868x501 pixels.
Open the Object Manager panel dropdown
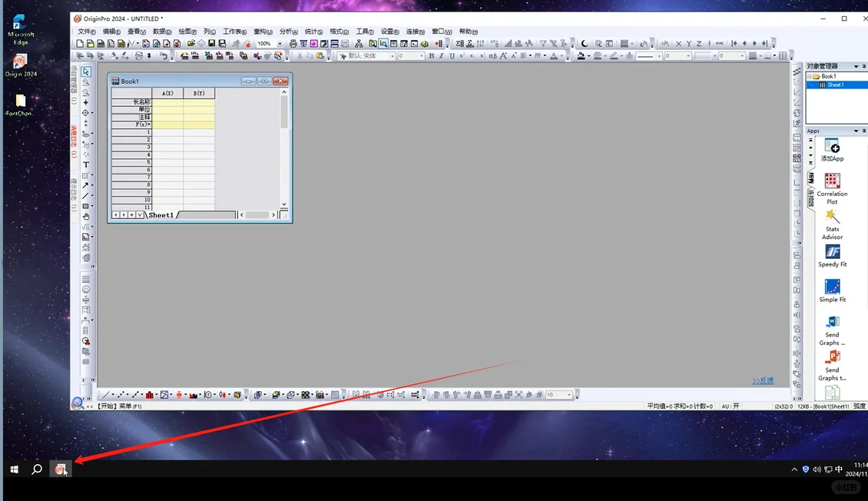coord(856,66)
